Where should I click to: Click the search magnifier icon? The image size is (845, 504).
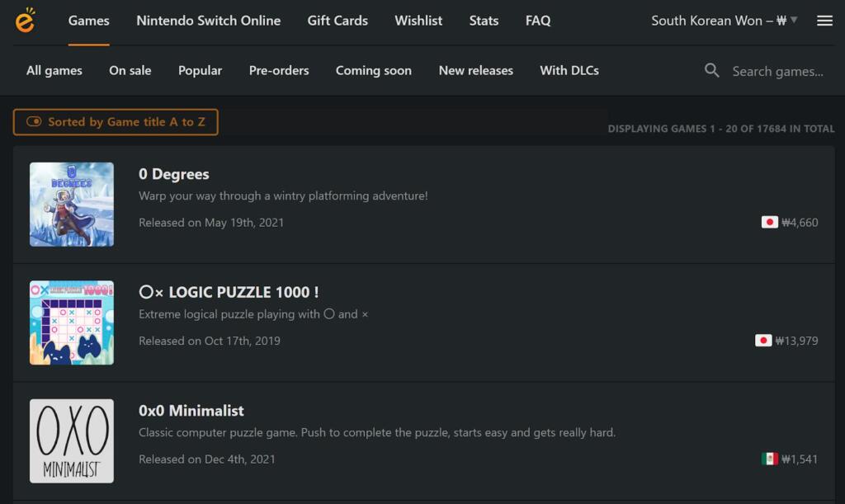pos(712,71)
